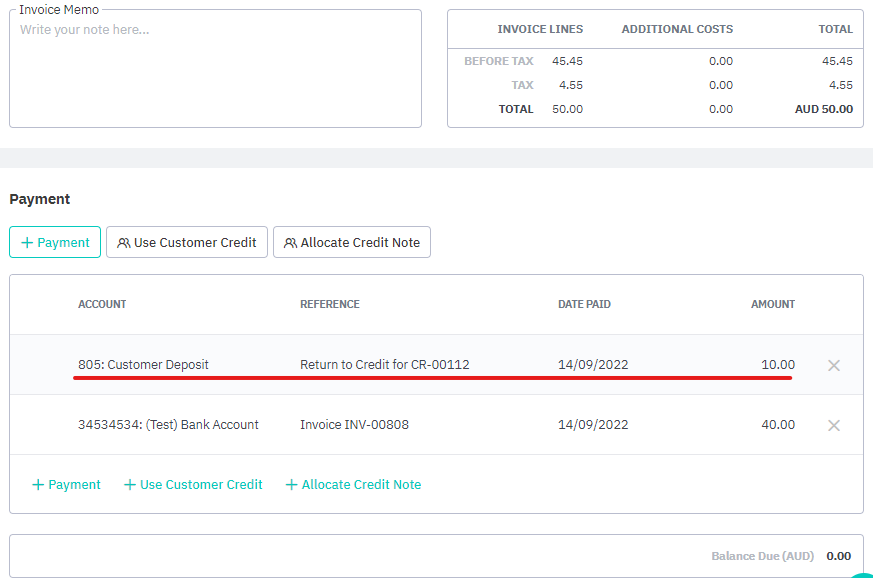The height and width of the screenshot is (578, 873).
Task: Click the + Use Customer Credit link
Action: coord(193,484)
